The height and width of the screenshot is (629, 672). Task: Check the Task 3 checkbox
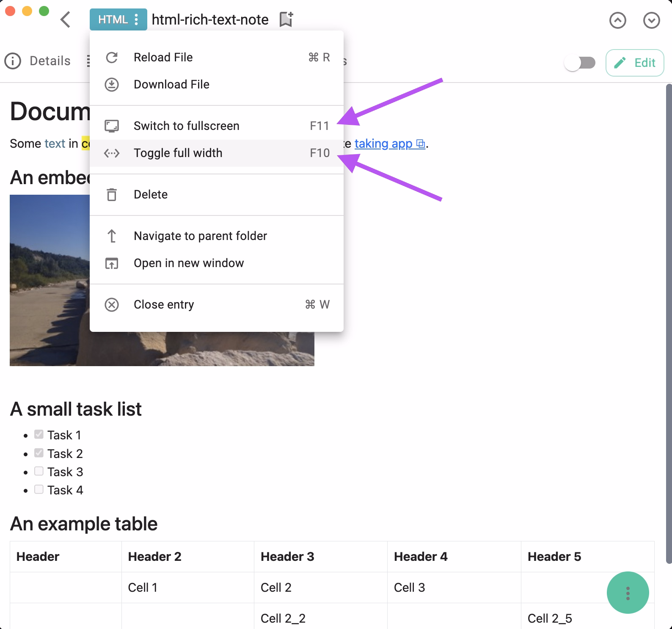(x=39, y=471)
